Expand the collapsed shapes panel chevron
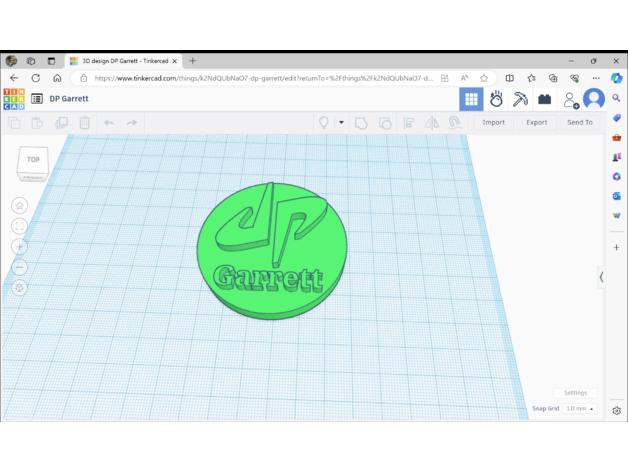Screen dimensions: 628x472 click(601, 277)
